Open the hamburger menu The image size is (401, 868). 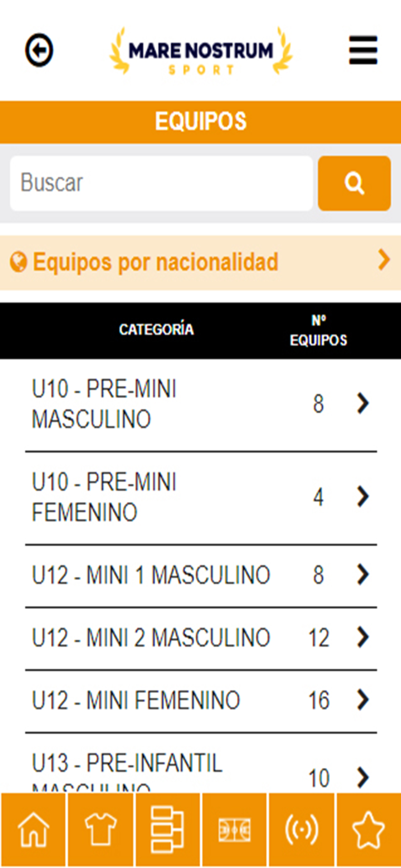pyautogui.click(x=363, y=50)
